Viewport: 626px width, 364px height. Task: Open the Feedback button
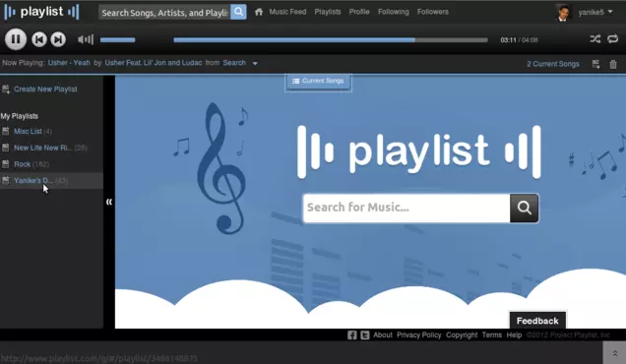(x=537, y=321)
